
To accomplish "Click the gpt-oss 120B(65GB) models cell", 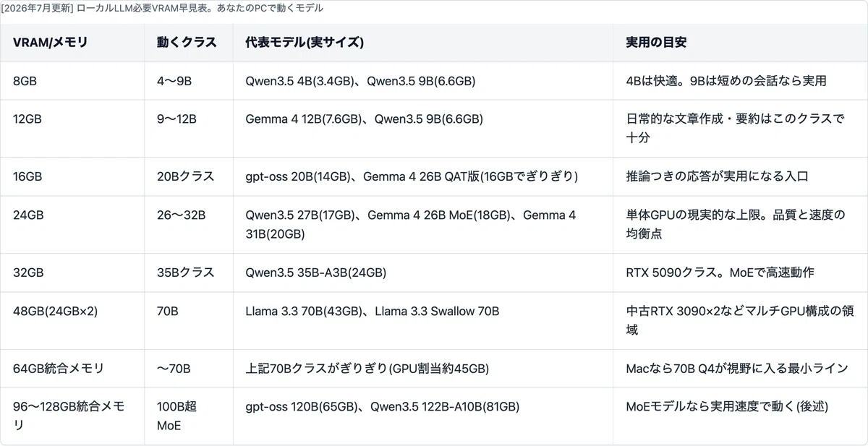I will [x=423, y=416].
